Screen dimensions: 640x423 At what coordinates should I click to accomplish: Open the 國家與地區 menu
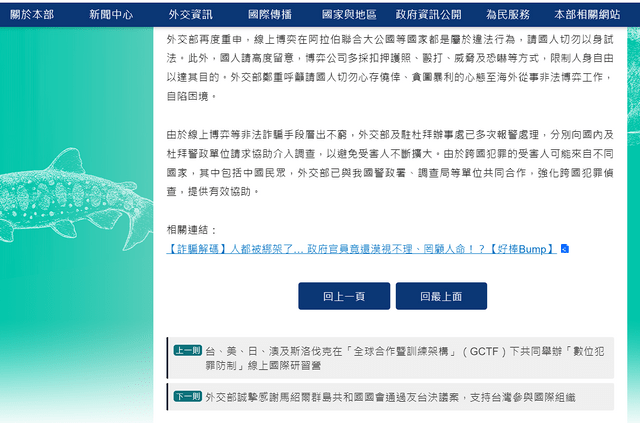point(349,15)
